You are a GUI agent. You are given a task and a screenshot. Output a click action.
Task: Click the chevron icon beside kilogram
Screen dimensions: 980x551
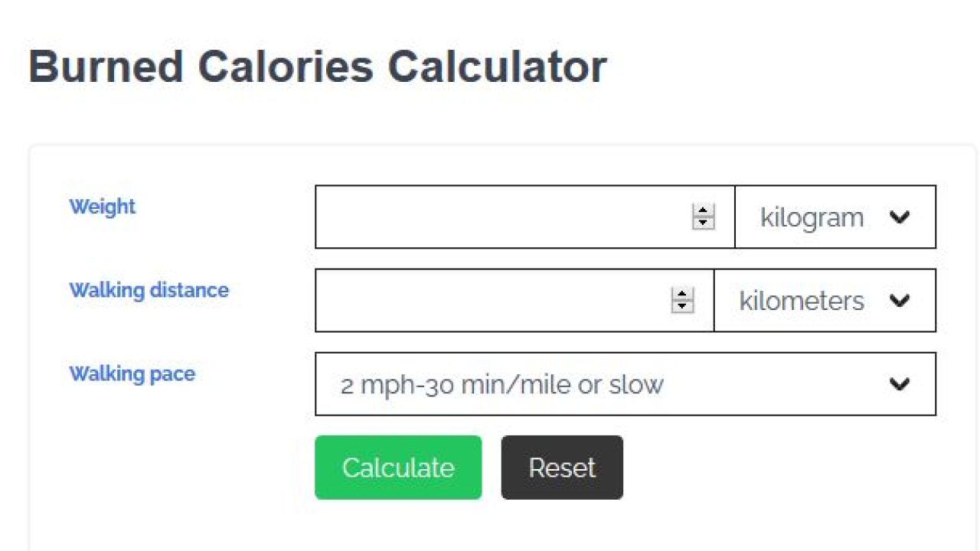coord(900,217)
